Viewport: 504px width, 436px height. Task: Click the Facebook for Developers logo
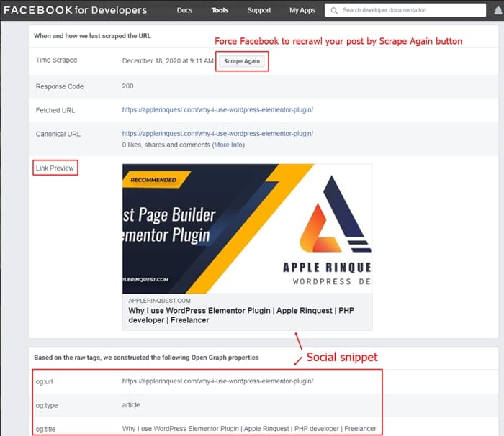(x=75, y=10)
